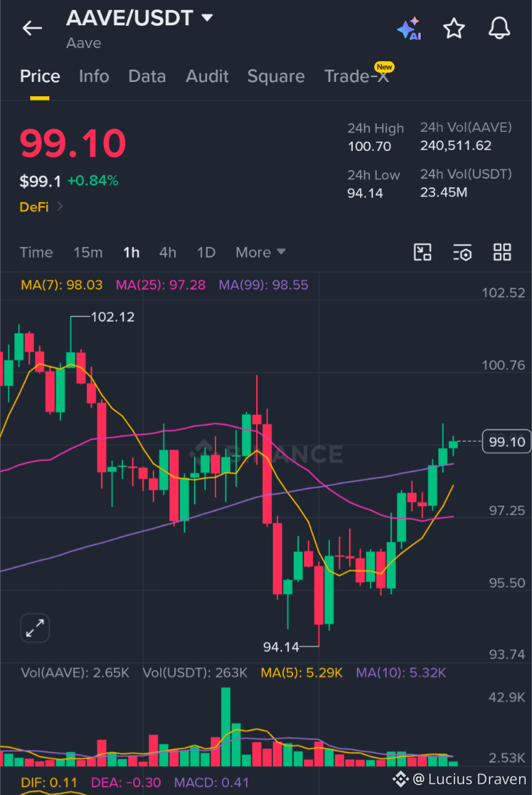Go back with the left arrow icon
The image size is (532, 795).
coord(32,28)
